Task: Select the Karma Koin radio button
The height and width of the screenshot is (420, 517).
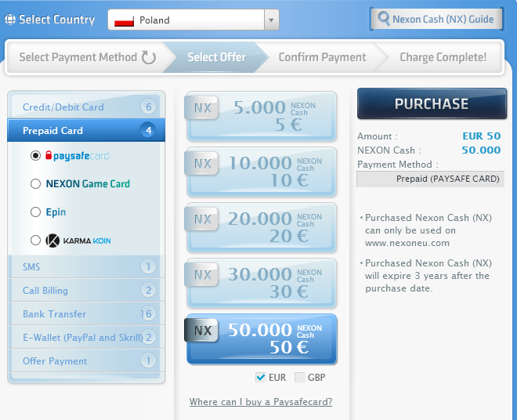Action: (x=35, y=241)
